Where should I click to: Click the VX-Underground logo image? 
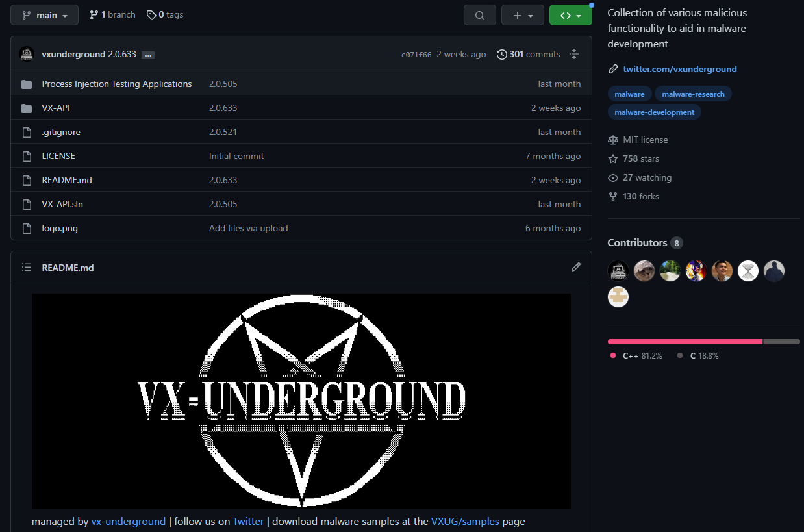coord(301,401)
